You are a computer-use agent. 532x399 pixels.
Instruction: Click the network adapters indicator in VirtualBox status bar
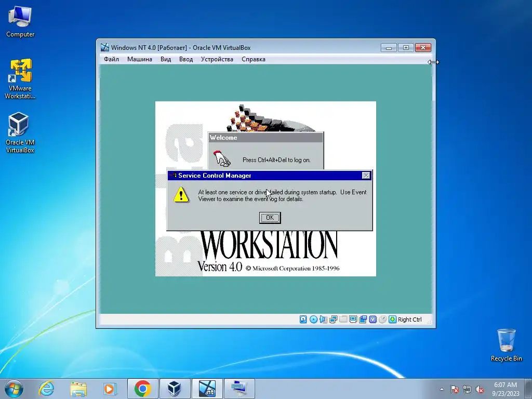333,320
